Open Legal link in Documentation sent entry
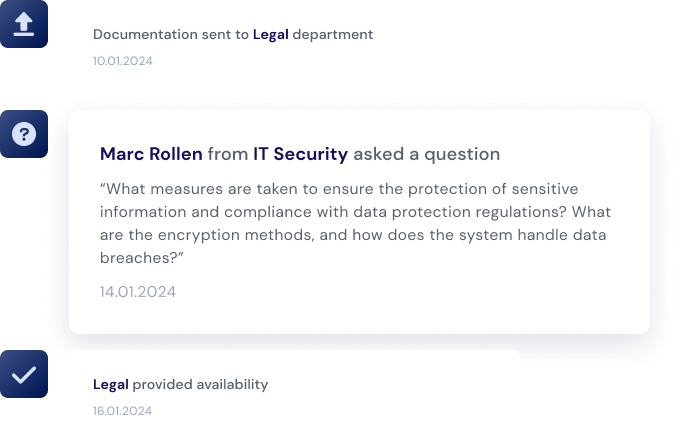The height and width of the screenshot is (444, 681). point(270,34)
